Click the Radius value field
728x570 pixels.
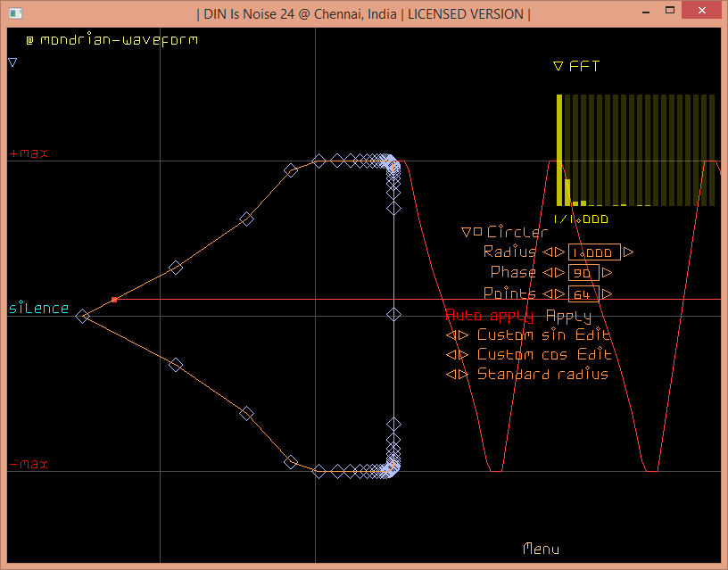coord(593,252)
